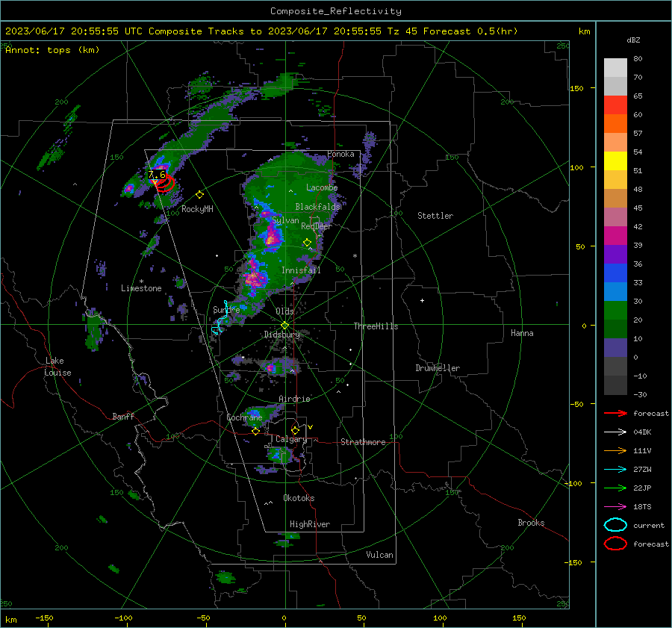Click the storm cell south of Calgary
The image size is (672, 628).
pos(279,455)
